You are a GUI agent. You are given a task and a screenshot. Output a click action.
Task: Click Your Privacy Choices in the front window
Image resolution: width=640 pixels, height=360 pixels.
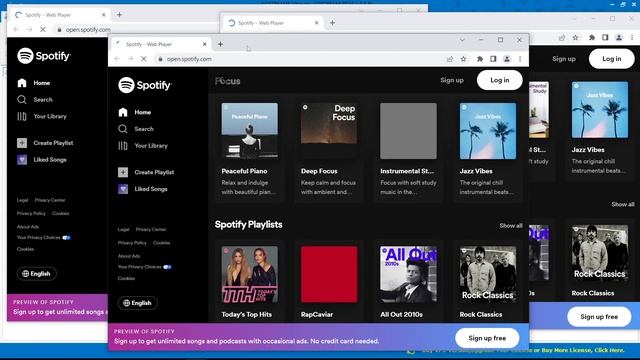(x=144, y=267)
